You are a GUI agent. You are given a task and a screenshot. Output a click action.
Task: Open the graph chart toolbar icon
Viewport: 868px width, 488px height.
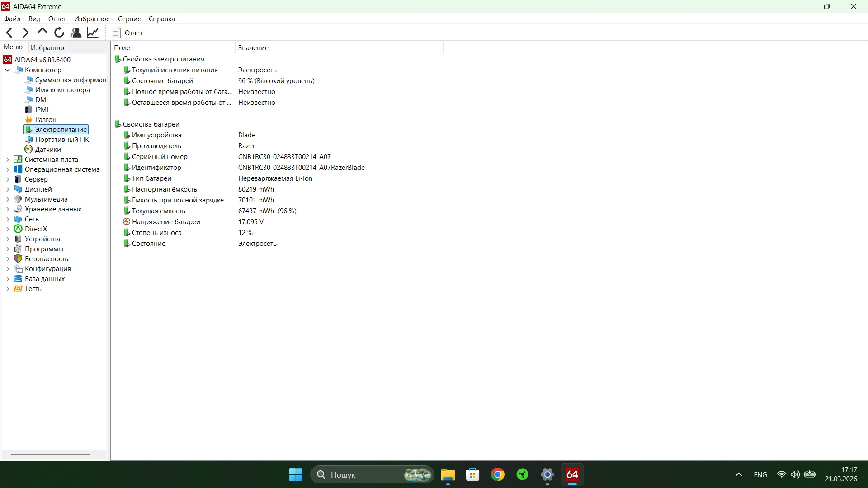point(93,33)
